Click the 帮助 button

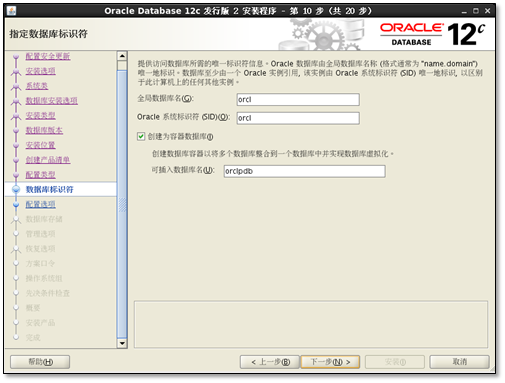[40, 362]
